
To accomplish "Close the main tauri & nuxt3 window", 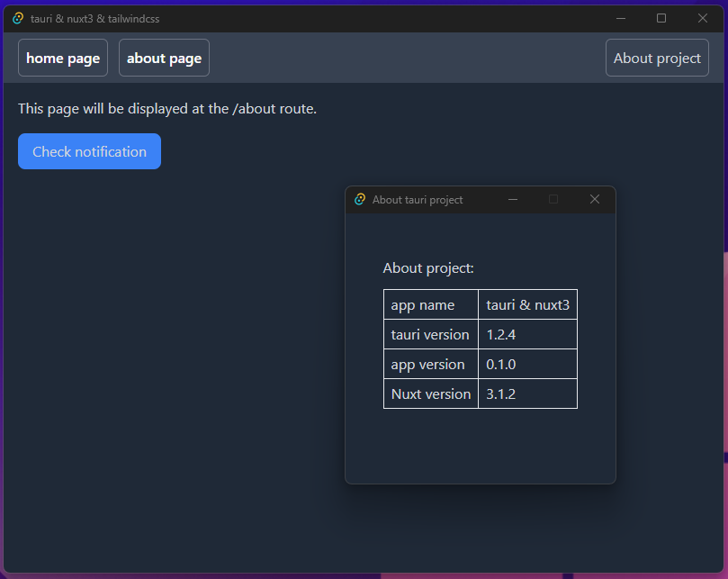I will 703,19.
